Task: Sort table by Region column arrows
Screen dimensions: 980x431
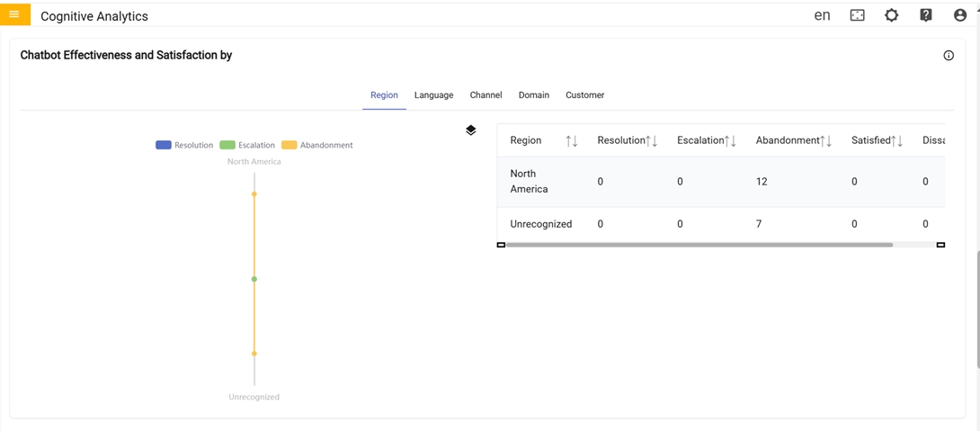Action: pyautogui.click(x=571, y=141)
